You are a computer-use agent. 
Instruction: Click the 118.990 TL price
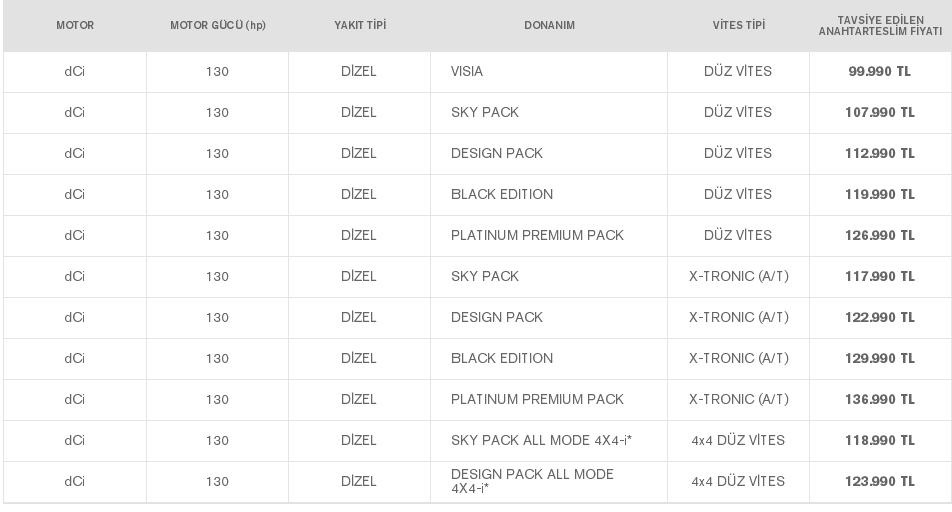point(879,440)
